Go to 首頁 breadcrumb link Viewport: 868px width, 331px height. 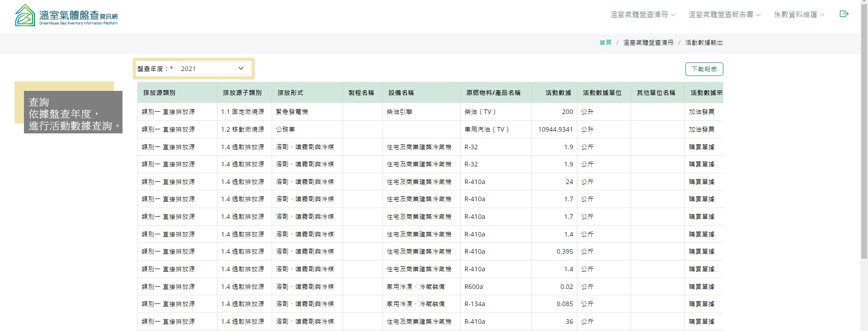[x=605, y=43]
